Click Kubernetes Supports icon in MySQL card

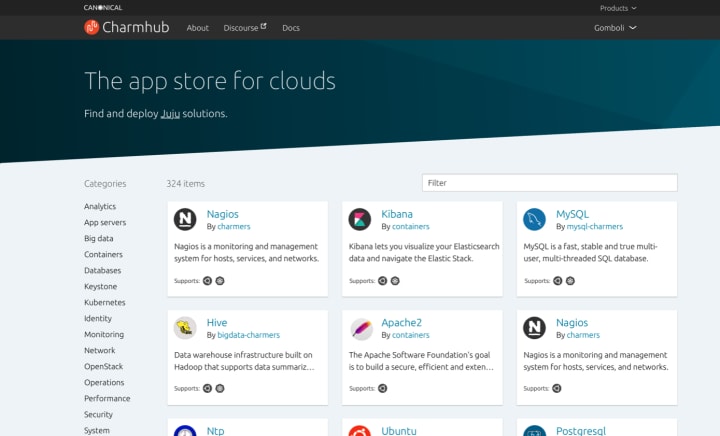point(570,281)
